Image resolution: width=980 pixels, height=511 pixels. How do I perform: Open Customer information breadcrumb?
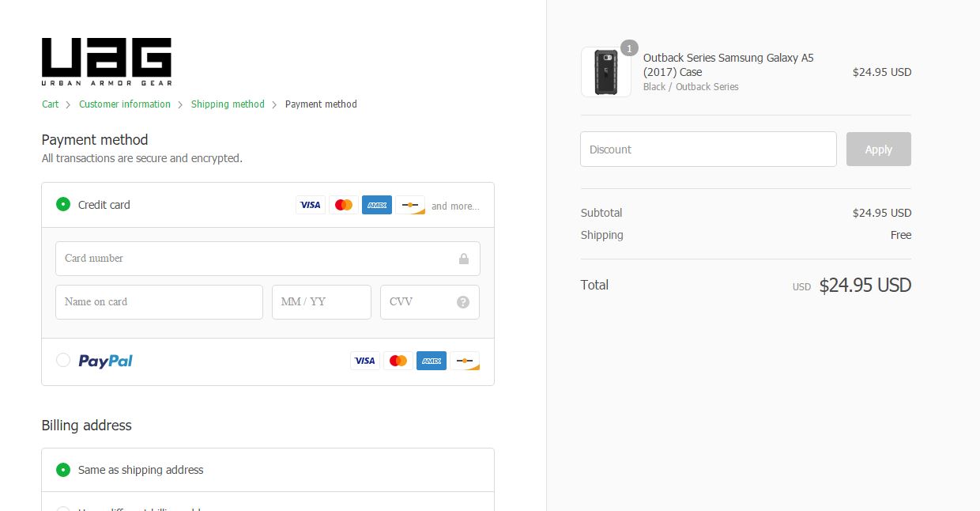point(125,104)
